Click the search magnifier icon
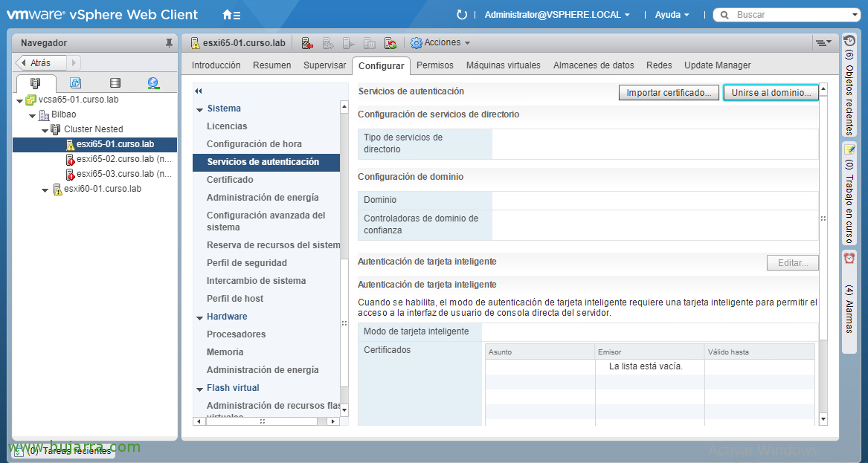 pos(724,15)
